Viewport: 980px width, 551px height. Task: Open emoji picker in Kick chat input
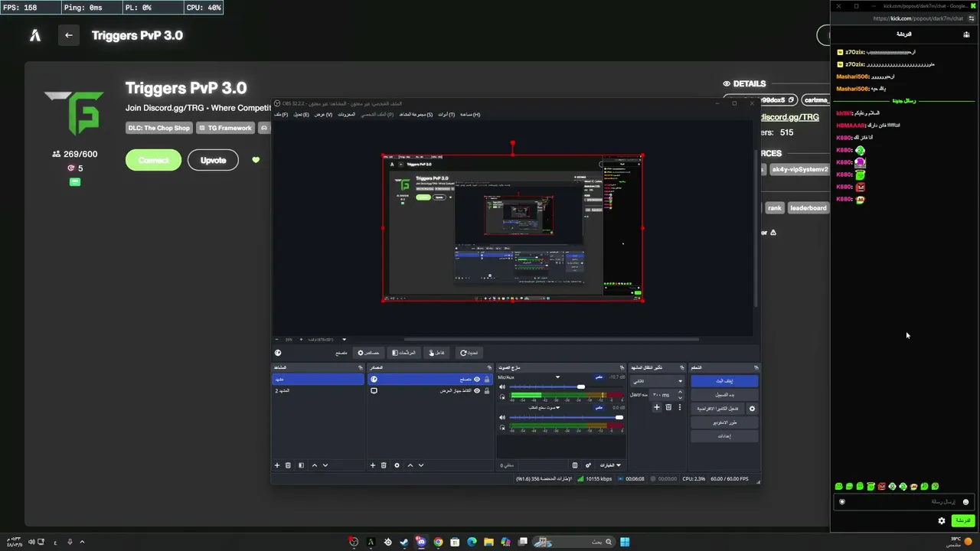coord(965,502)
